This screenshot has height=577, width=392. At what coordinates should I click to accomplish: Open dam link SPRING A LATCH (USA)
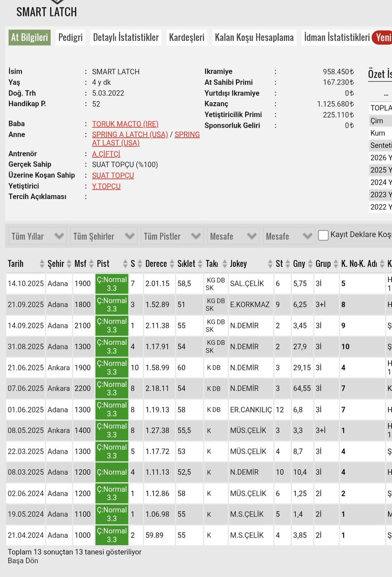(130, 135)
